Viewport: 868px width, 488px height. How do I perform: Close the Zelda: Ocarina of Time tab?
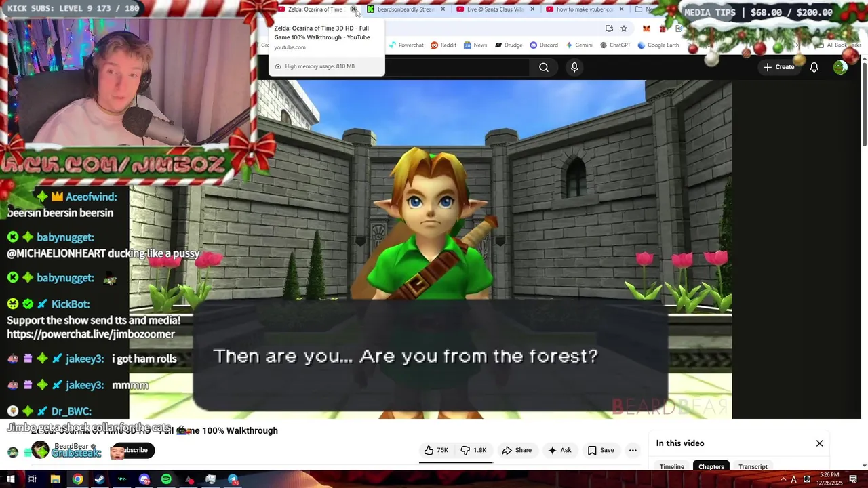tap(353, 9)
